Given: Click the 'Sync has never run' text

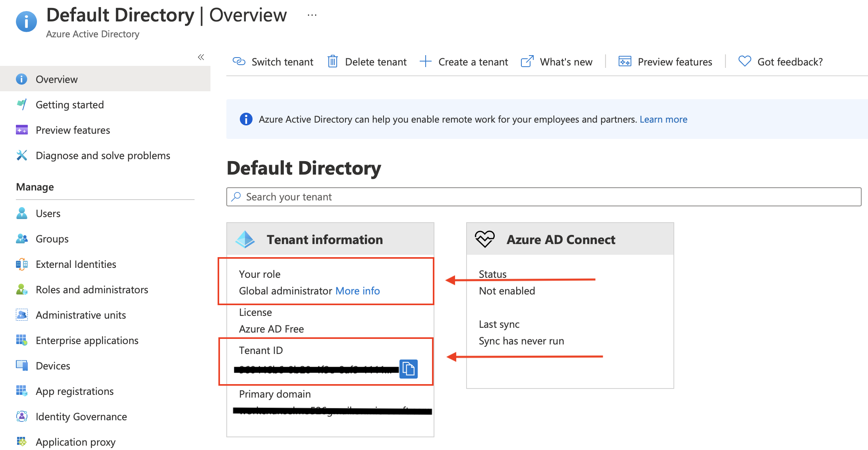Looking at the screenshot, I should 521,341.
